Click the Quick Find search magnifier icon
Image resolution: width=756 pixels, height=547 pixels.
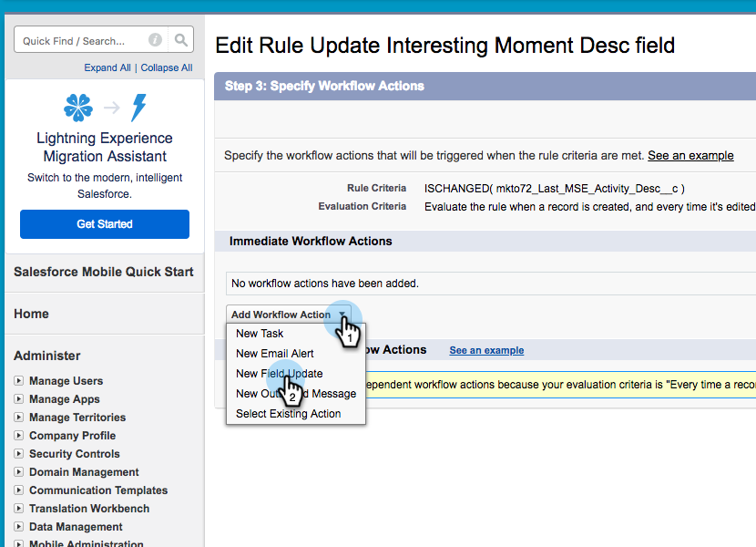(181, 39)
